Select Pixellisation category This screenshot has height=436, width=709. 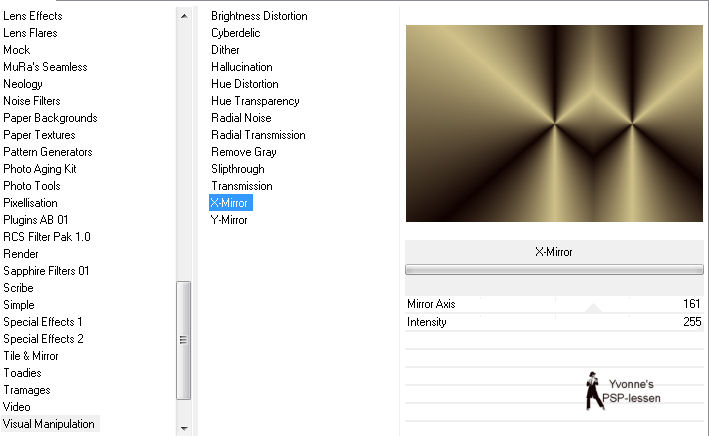pyautogui.click(x=30, y=203)
